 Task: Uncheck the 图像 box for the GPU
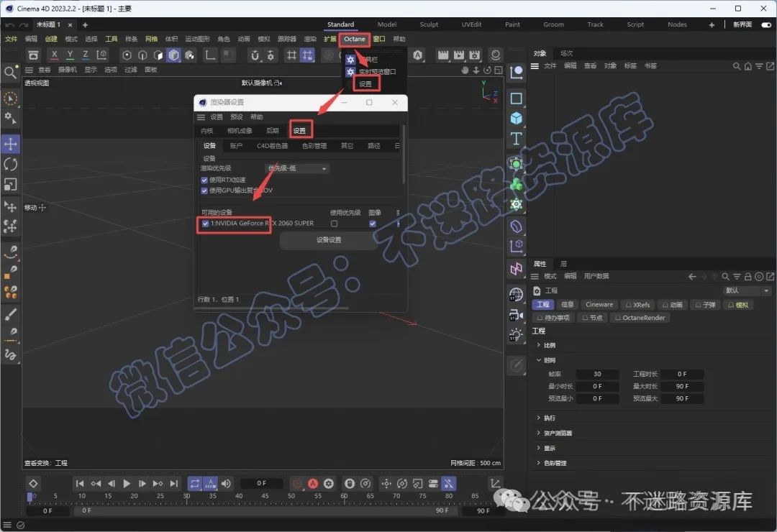pyautogui.click(x=372, y=224)
